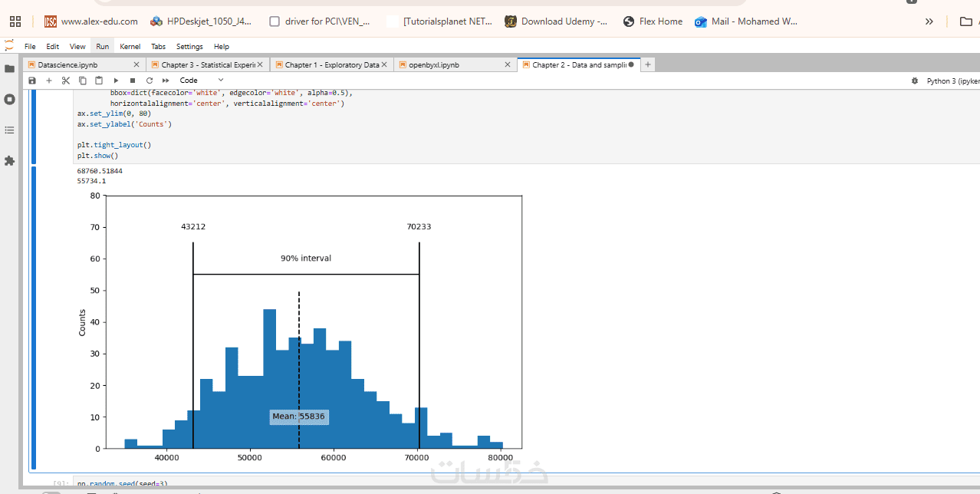Show the running terminals and kernels panel
980x494 pixels.
9,99
